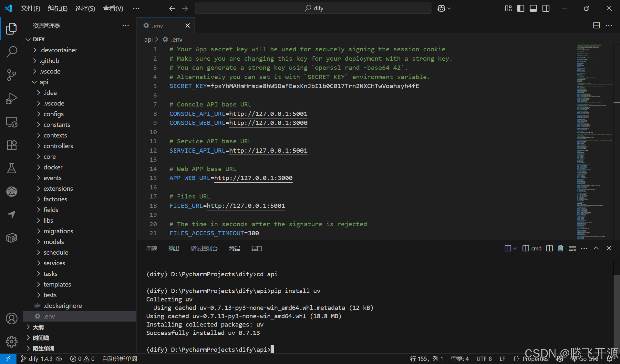Viewport: 620px width, 364px height.
Task: Open the Extensions view
Action: [x=12, y=145]
